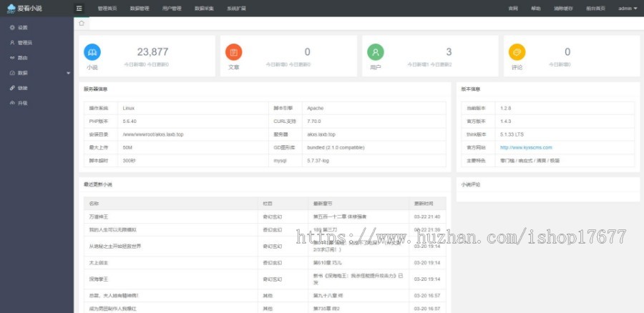This screenshot has height=313, width=644.
Task: Open 数据管理 in the top menu
Action: tap(140, 8)
